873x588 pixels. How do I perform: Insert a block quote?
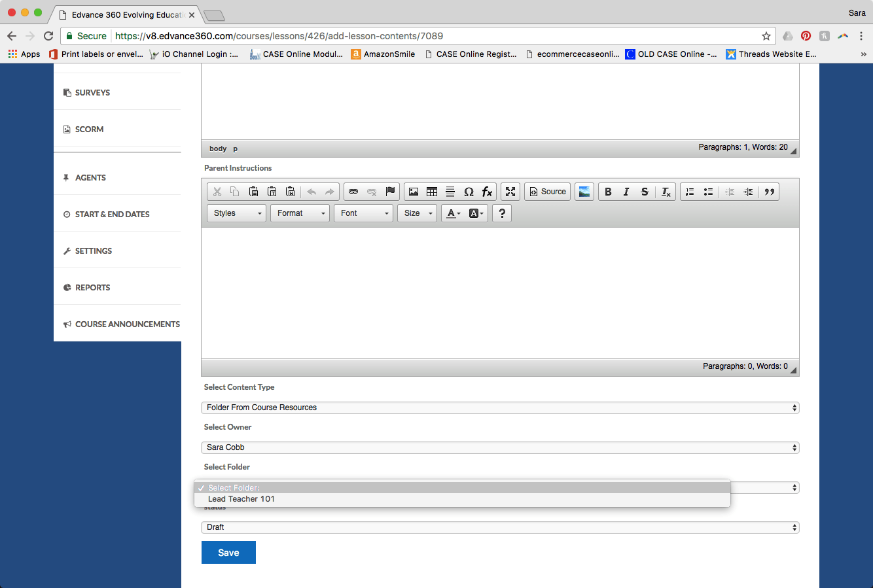click(770, 192)
